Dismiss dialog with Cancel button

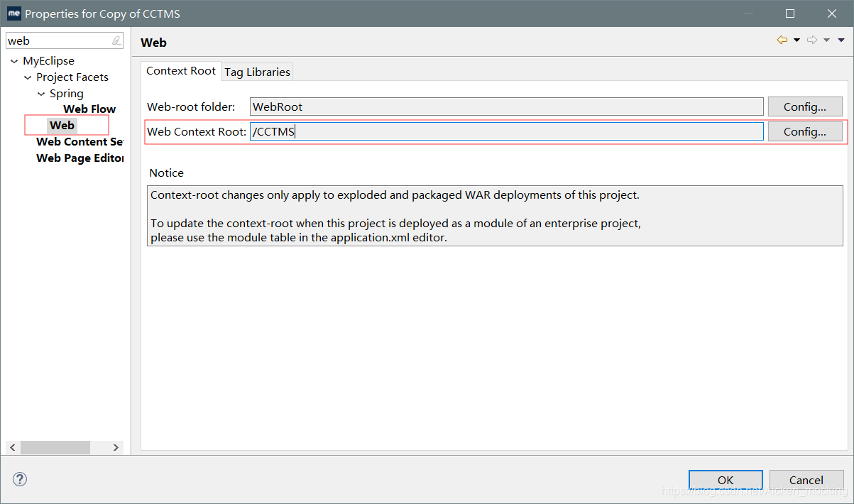pos(806,480)
